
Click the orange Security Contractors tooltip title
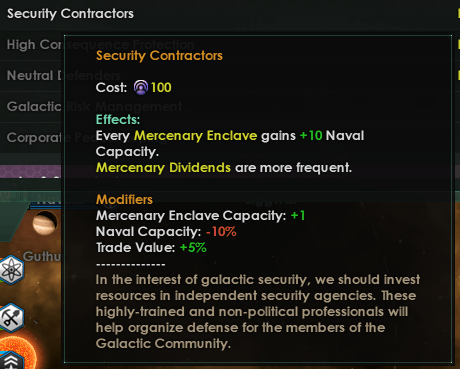click(x=159, y=56)
